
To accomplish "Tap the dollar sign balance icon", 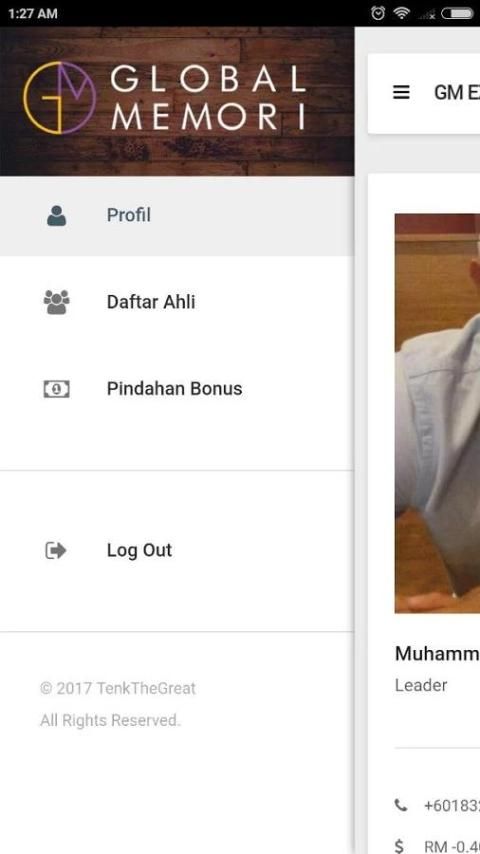I will 400,846.
